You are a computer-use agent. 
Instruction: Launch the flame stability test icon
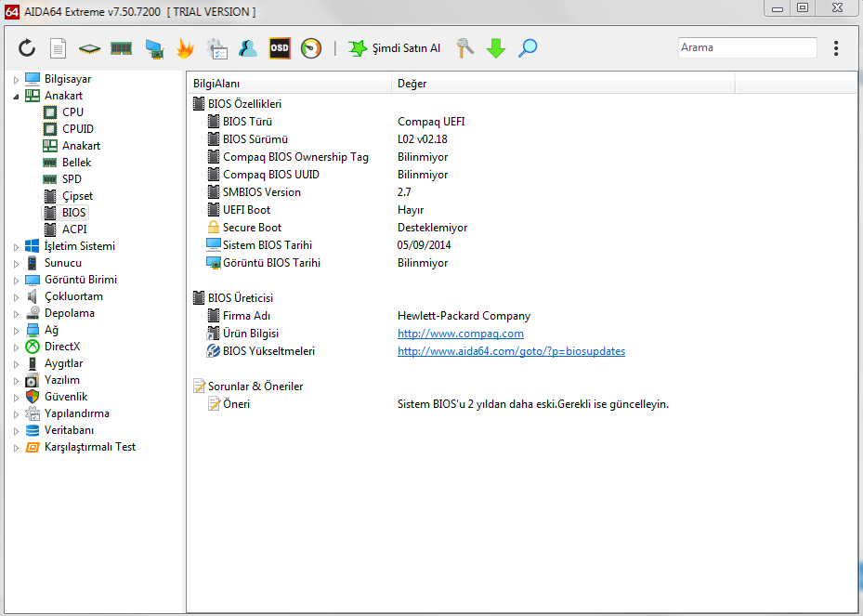tap(186, 48)
